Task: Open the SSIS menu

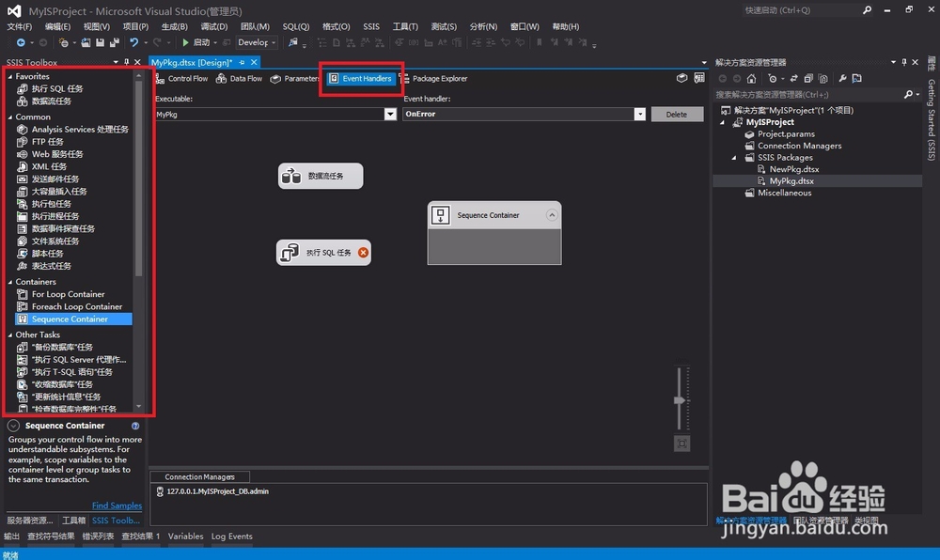Action: coord(371,27)
